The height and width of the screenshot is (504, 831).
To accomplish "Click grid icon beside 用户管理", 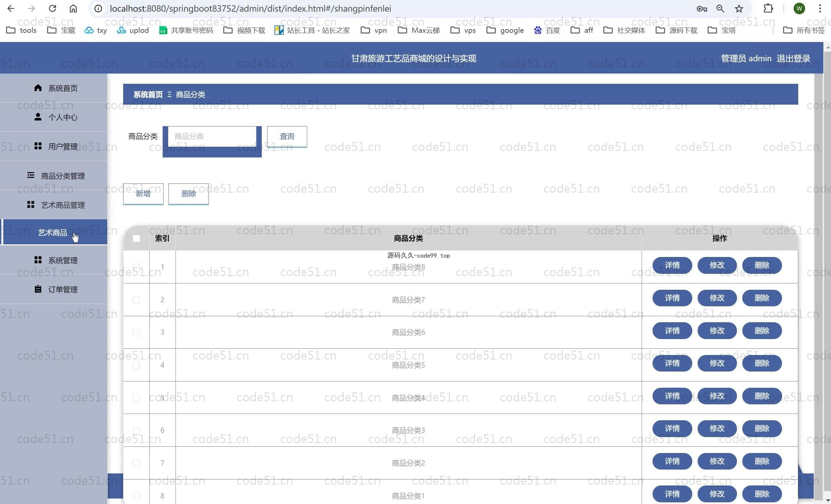I will coord(38,146).
